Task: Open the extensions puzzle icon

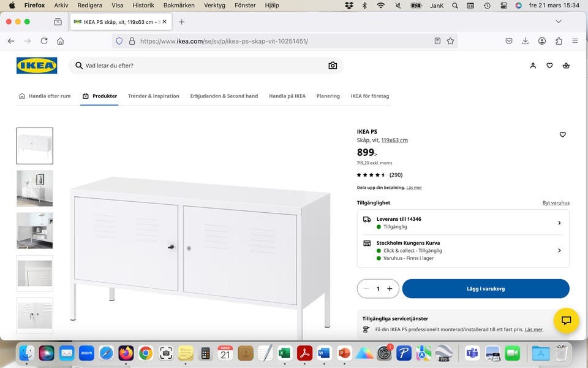Action: [x=559, y=41]
